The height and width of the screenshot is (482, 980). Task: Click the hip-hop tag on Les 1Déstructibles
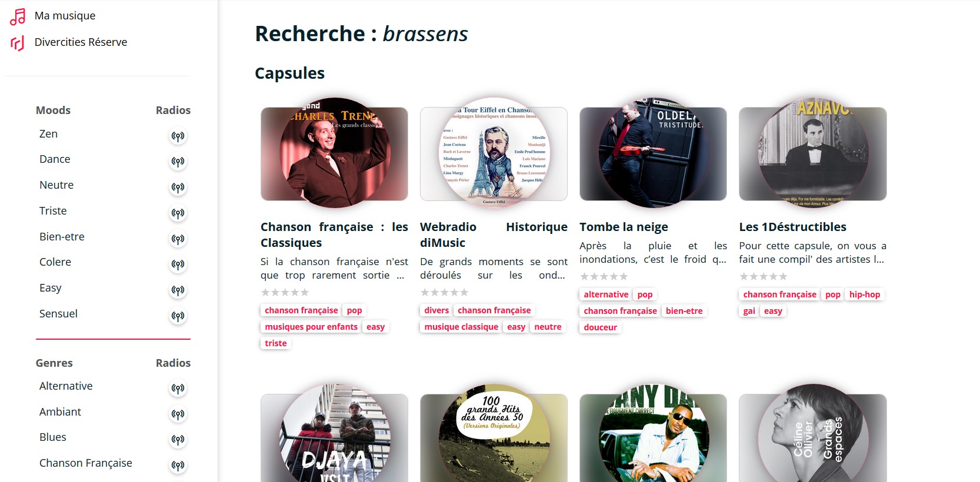[x=865, y=294]
